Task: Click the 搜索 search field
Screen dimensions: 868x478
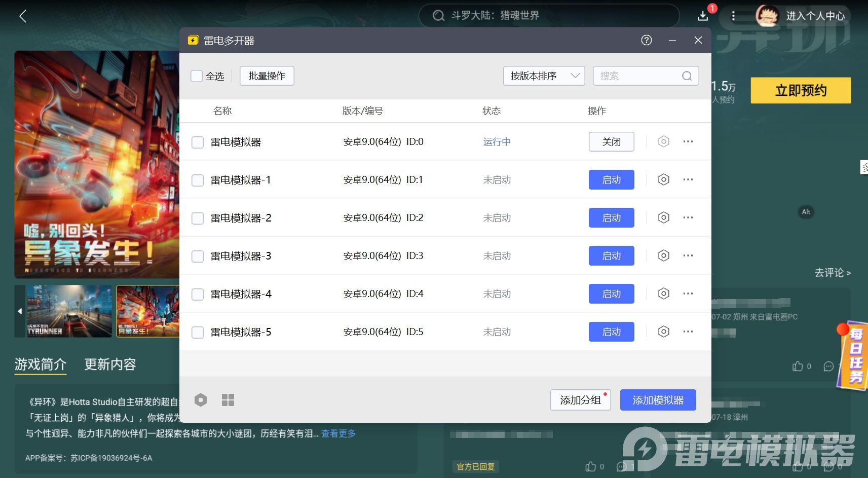Action: (638, 76)
